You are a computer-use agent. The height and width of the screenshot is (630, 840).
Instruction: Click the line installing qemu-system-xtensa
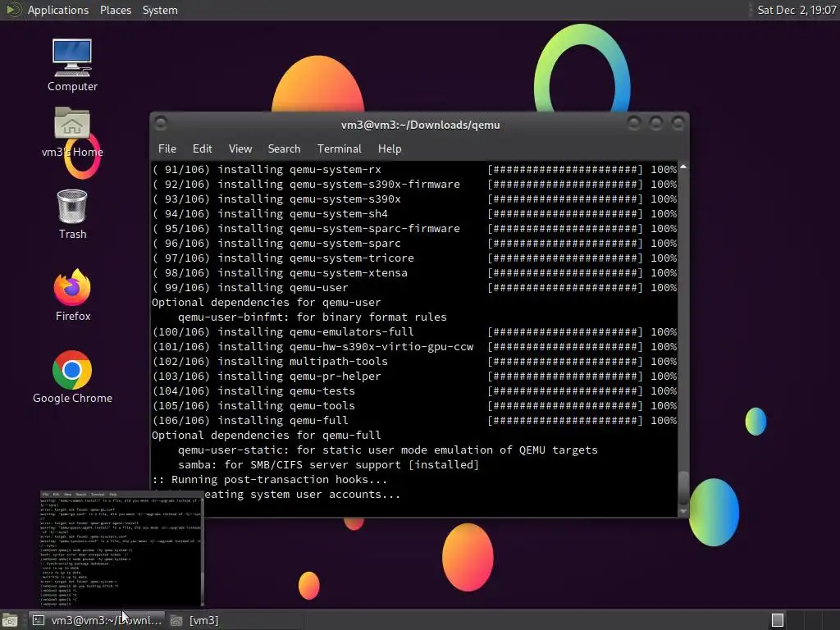pyautogui.click(x=414, y=273)
